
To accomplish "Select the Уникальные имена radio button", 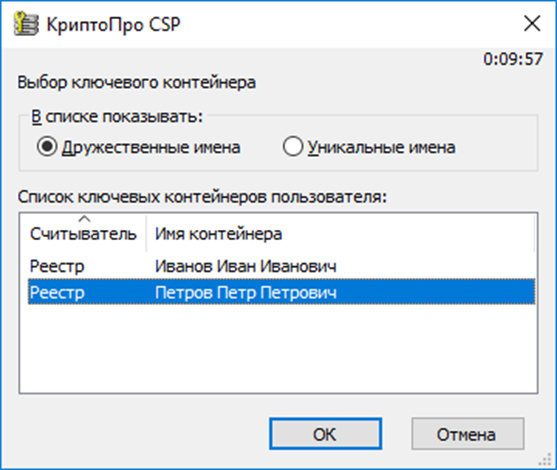I will [x=293, y=146].
